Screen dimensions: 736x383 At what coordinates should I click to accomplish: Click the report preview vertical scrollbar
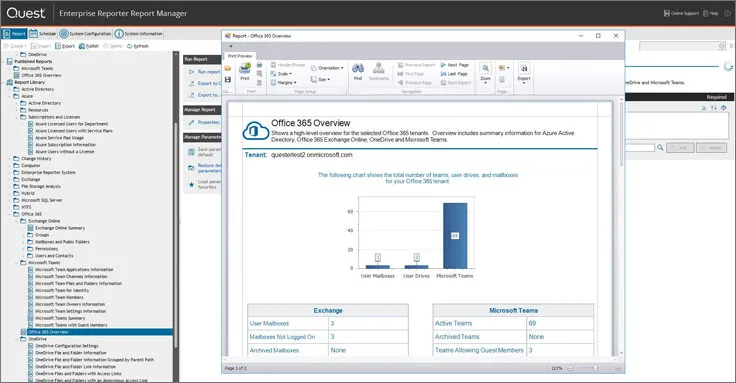(x=621, y=134)
